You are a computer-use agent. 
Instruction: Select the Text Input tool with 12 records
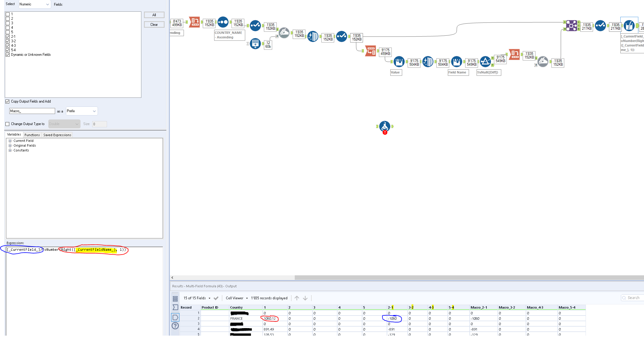pos(255,44)
